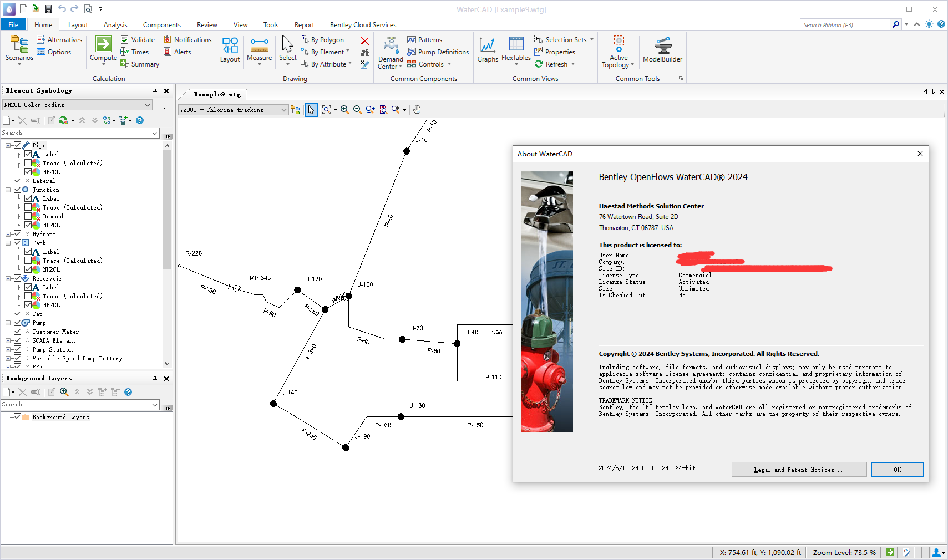Expand the Pump Station tree node

pyautogui.click(x=8, y=349)
